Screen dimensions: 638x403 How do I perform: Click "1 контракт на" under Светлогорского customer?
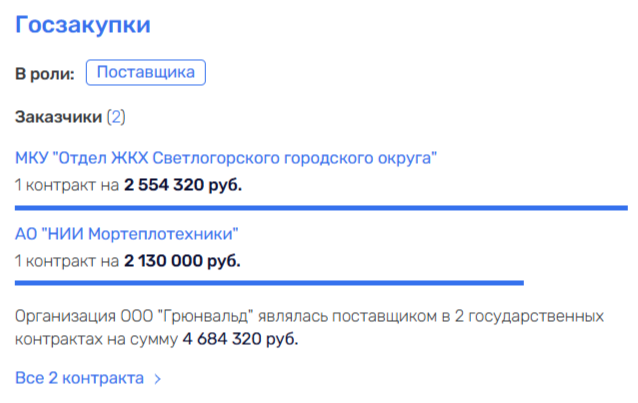pyautogui.click(x=67, y=185)
